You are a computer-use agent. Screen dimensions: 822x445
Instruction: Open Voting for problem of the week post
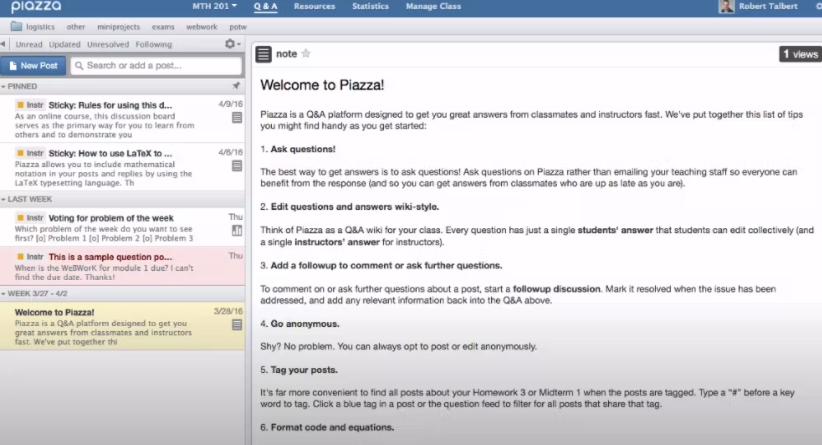(122, 227)
